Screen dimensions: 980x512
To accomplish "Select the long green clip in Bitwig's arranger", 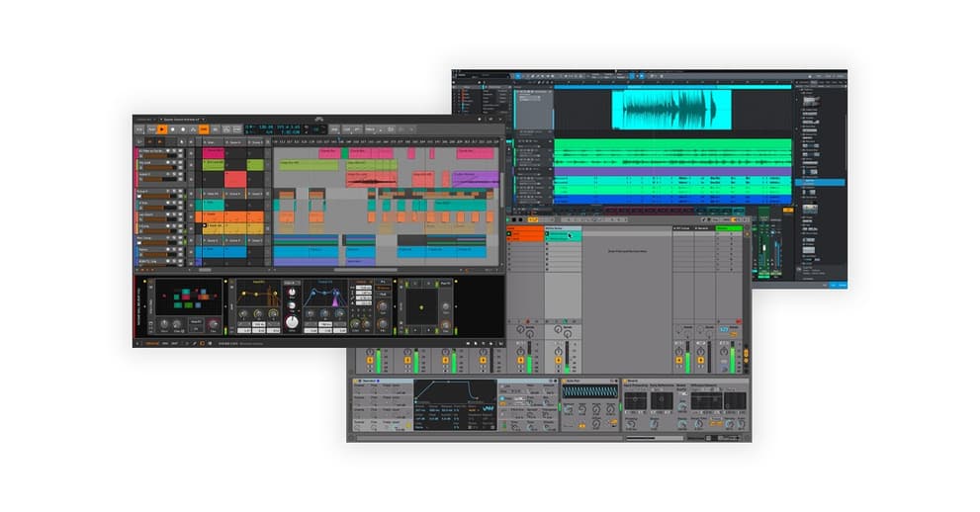I will 309,165.
